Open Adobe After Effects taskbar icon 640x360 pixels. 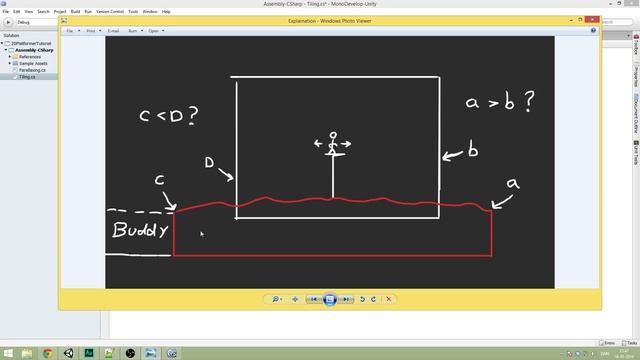[x=89, y=353]
